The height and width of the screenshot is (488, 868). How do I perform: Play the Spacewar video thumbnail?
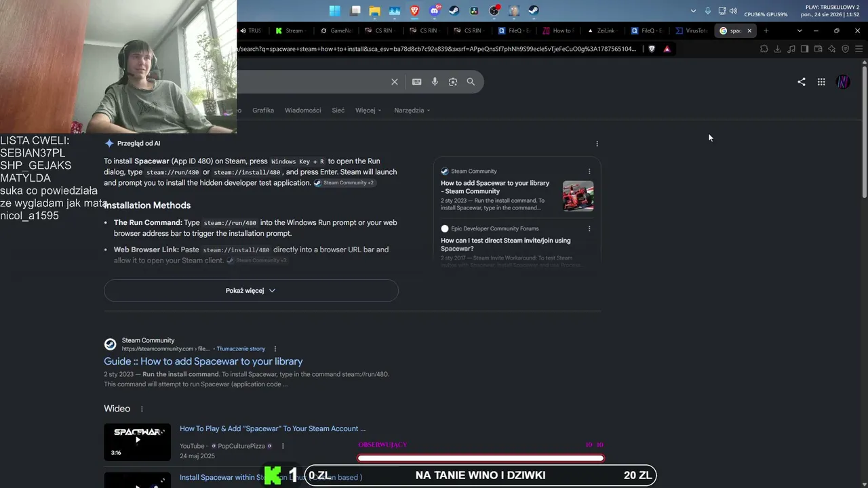pos(137,442)
